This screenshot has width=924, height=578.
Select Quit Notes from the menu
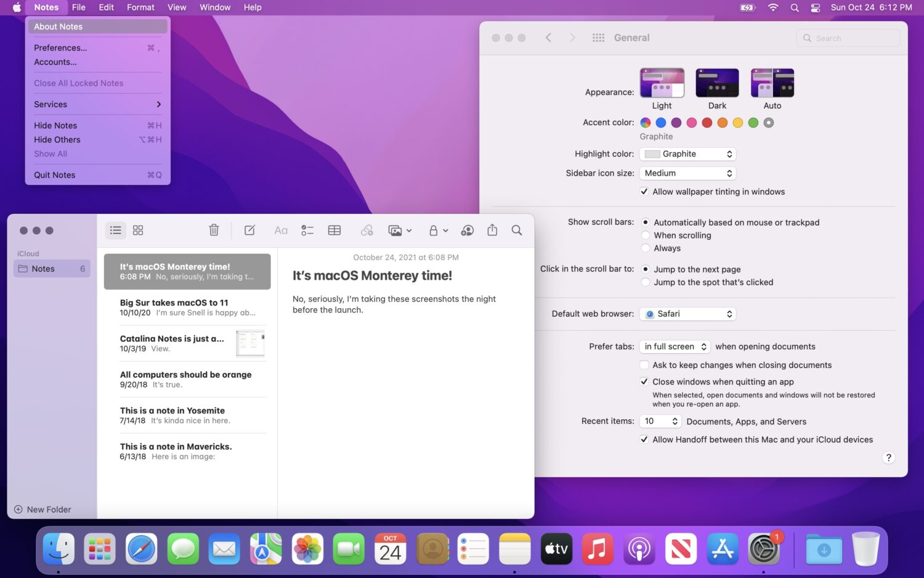coord(55,175)
